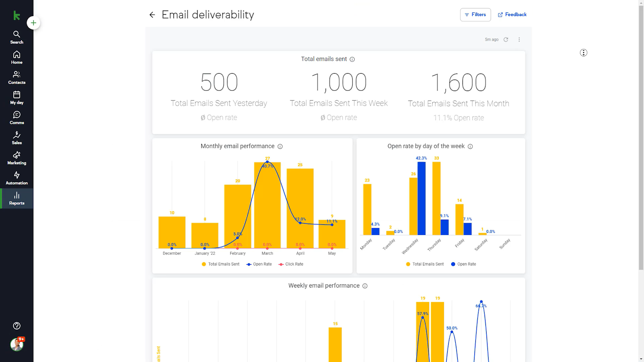Open the Filters panel
The image size is (644, 362).
[x=475, y=14]
